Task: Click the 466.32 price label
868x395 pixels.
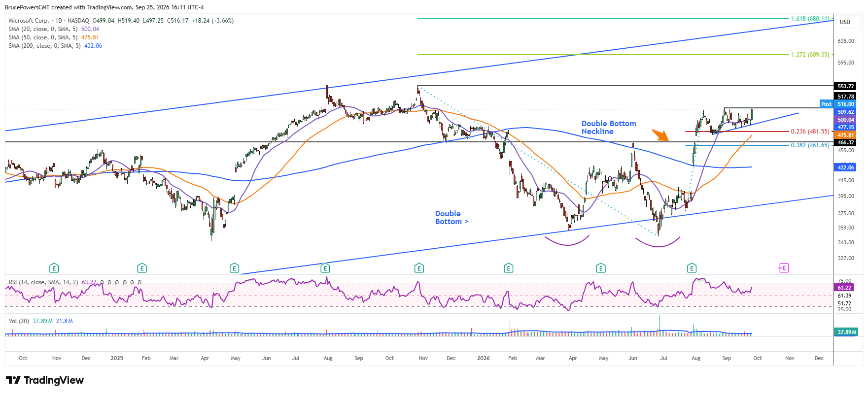Action: [845, 142]
